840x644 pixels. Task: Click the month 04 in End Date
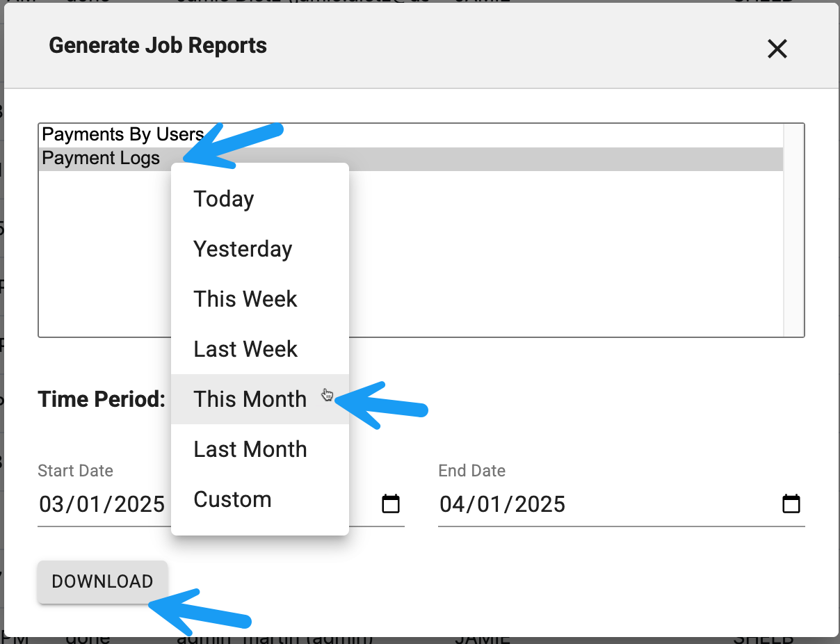(453, 504)
